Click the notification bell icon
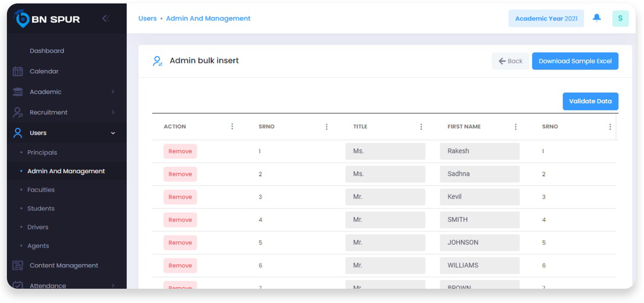Viewport: 644px width, 303px height. pyautogui.click(x=597, y=18)
